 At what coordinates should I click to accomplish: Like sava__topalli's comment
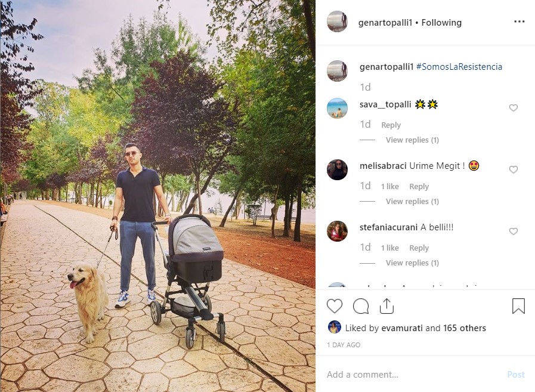coord(513,108)
